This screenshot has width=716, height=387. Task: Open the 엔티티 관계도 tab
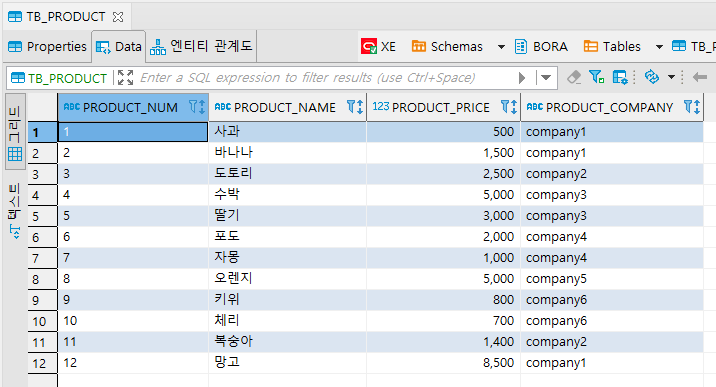(x=201, y=46)
